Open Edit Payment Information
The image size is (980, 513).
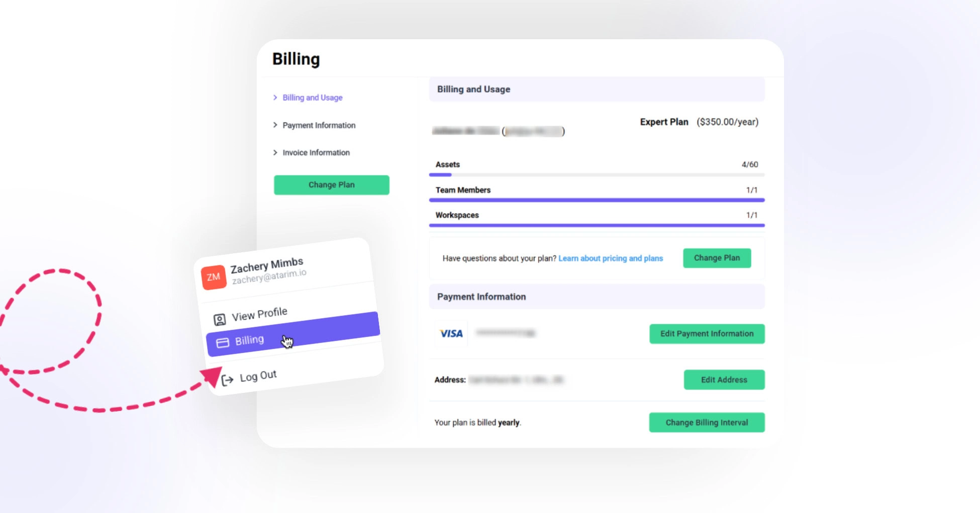pyautogui.click(x=707, y=334)
